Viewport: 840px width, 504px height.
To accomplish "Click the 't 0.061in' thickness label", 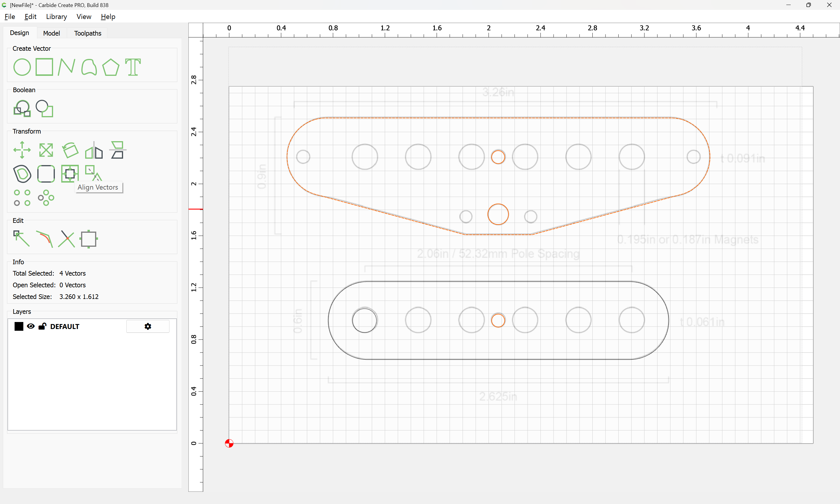I will click(702, 322).
